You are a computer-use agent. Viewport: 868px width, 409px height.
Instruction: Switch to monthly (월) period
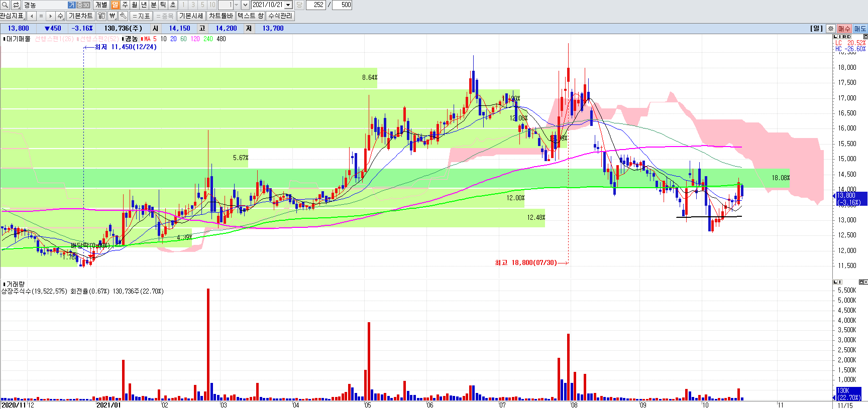point(135,5)
